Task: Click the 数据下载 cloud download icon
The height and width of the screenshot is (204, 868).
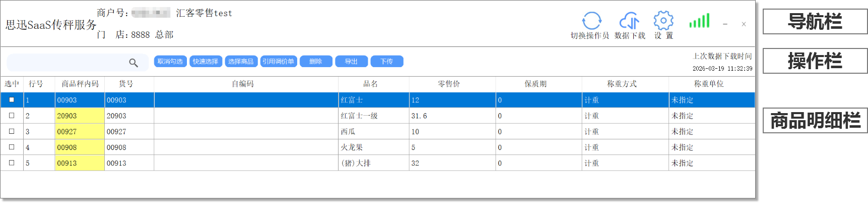Action: tap(629, 21)
